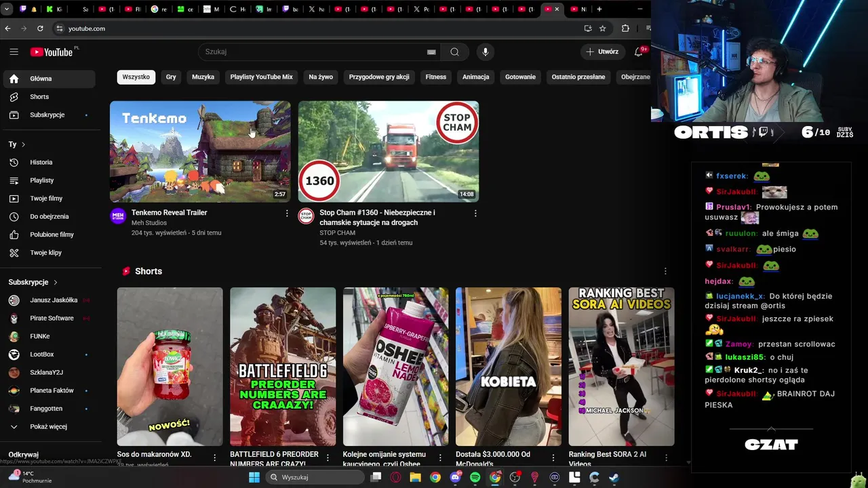Open Subskrypcje in the sidebar
The width and height of the screenshot is (868, 488).
[47, 115]
